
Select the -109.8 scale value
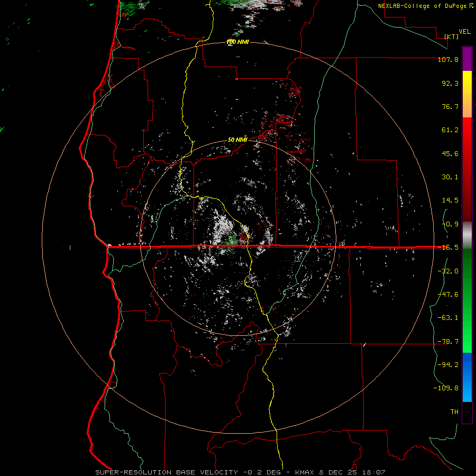(x=446, y=388)
